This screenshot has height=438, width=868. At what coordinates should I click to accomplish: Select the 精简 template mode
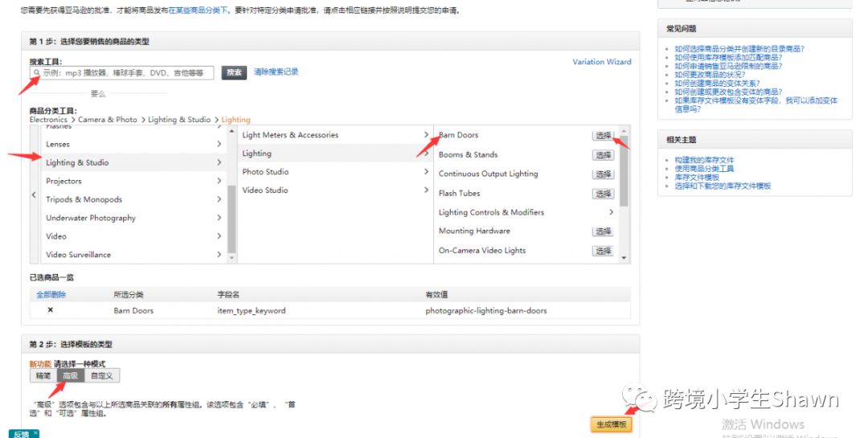click(x=43, y=375)
